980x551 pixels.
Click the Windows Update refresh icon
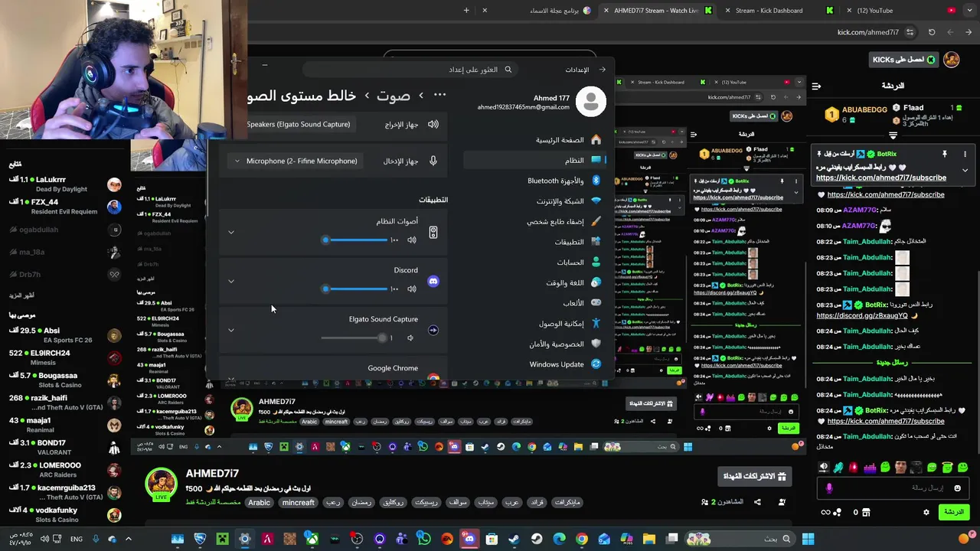pos(596,364)
